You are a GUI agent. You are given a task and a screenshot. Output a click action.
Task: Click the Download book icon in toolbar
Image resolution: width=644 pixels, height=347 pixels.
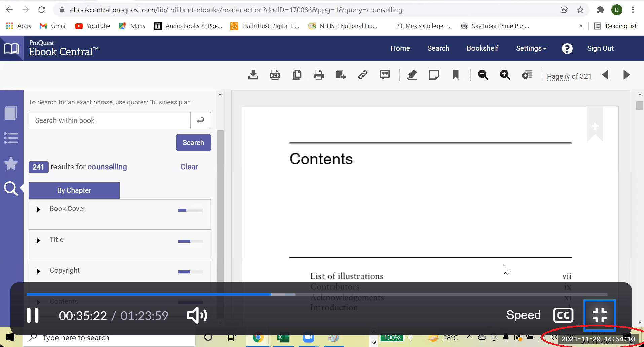(253, 75)
